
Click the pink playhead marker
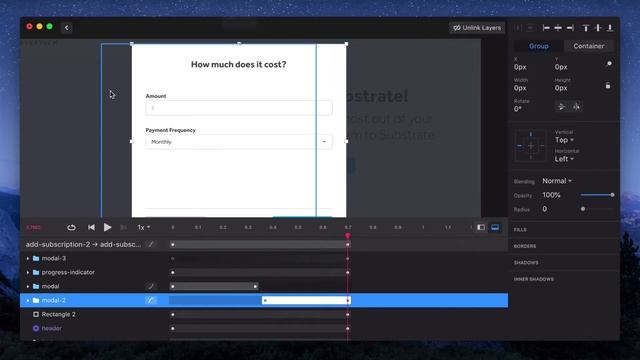pos(348,236)
